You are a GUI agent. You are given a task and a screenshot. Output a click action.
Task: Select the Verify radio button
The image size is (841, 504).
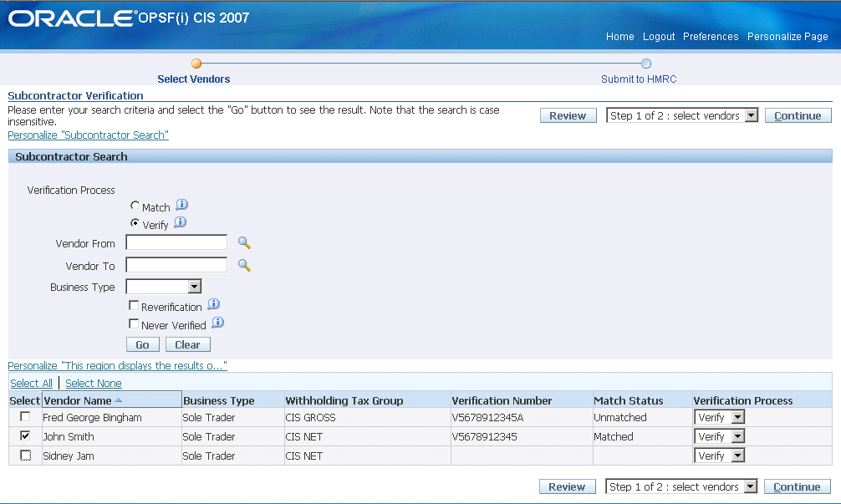coord(135,222)
